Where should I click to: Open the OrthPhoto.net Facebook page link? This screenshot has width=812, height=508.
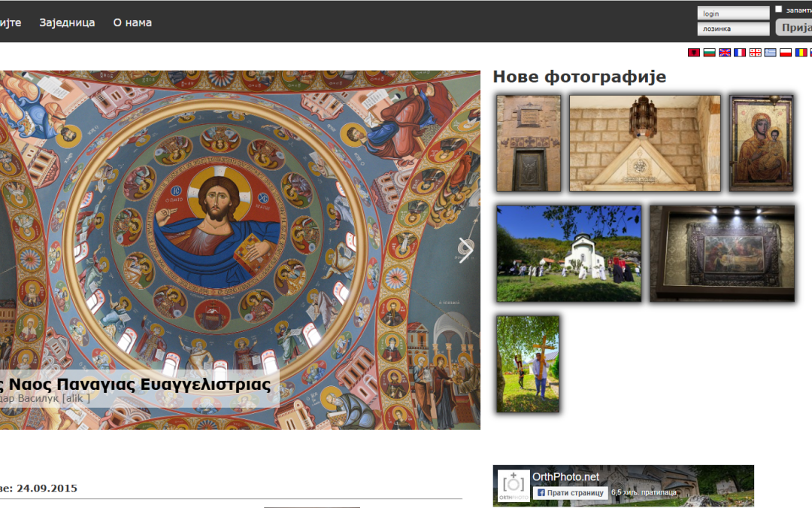tap(565, 477)
